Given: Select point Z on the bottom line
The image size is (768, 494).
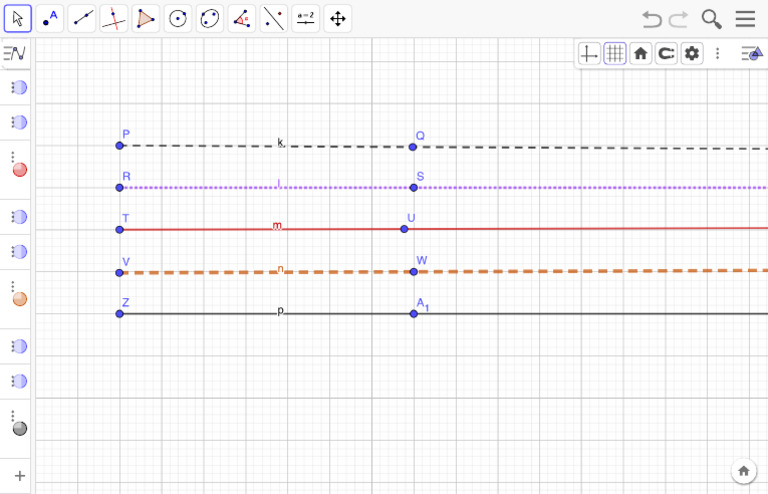Looking at the screenshot, I should click(x=120, y=314).
